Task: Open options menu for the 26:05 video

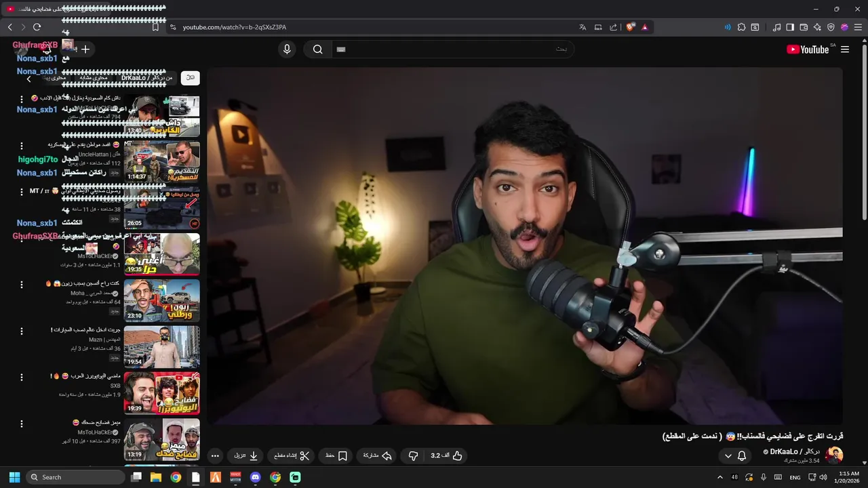Action: click(21, 192)
